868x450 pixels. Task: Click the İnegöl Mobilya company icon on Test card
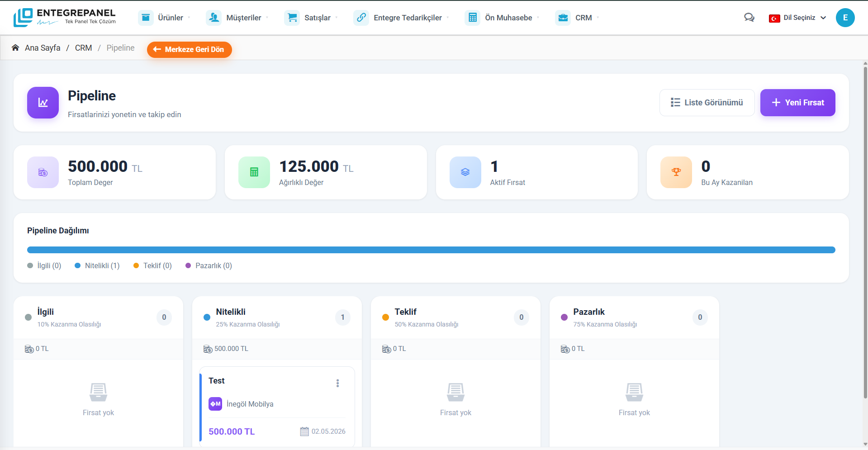click(215, 403)
